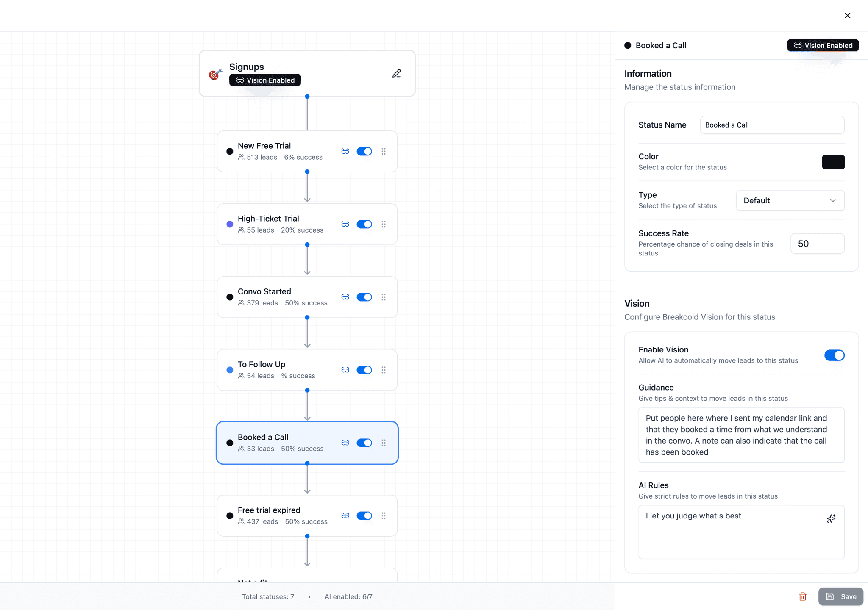
Task: Disable the Convo Started status toggle
Action: pyautogui.click(x=364, y=297)
